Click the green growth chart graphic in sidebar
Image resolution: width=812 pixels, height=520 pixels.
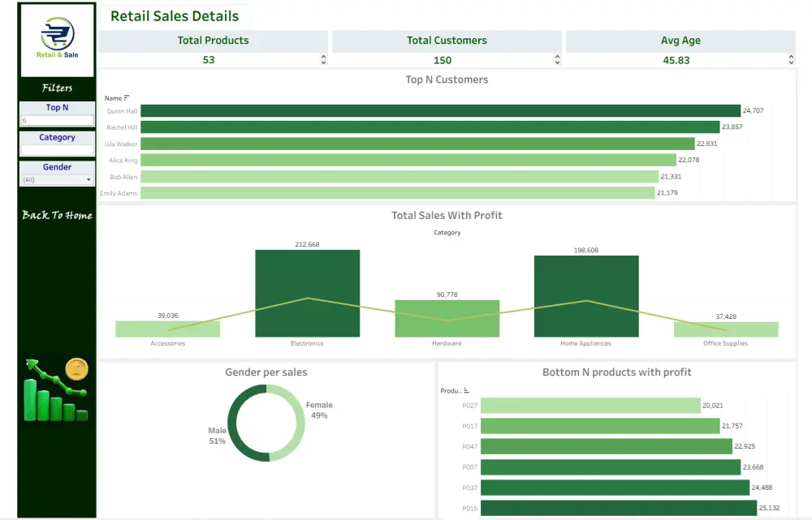[x=49, y=398]
